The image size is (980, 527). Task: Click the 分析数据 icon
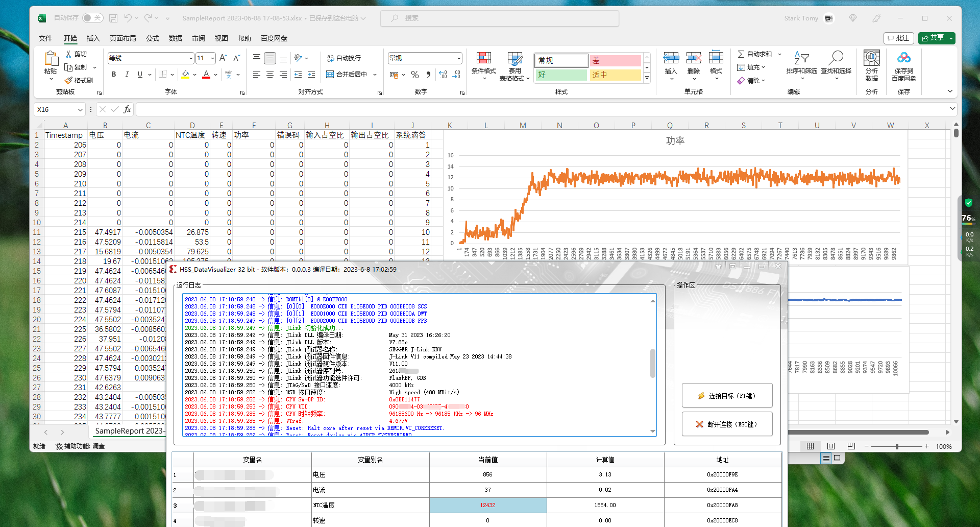tap(871, 57)
